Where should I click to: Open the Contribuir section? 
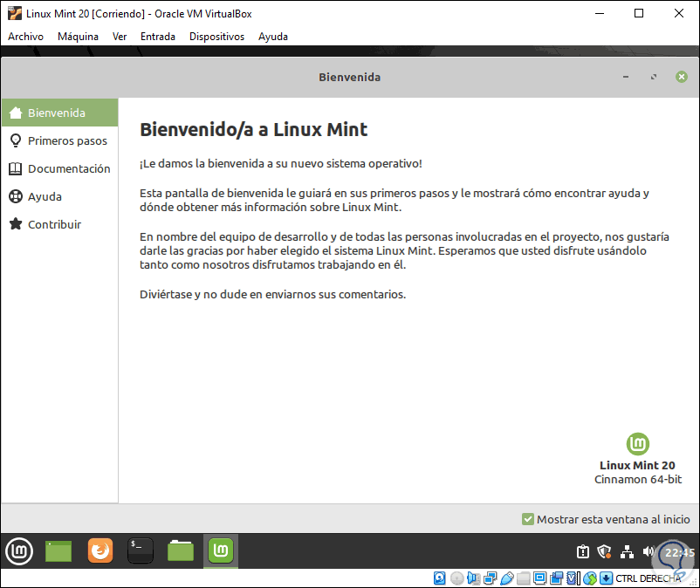(60, 224)
